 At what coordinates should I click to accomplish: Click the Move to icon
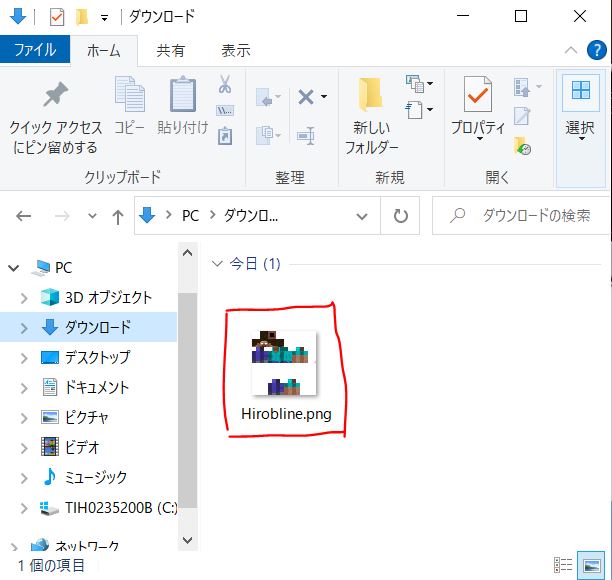[265, 96]
